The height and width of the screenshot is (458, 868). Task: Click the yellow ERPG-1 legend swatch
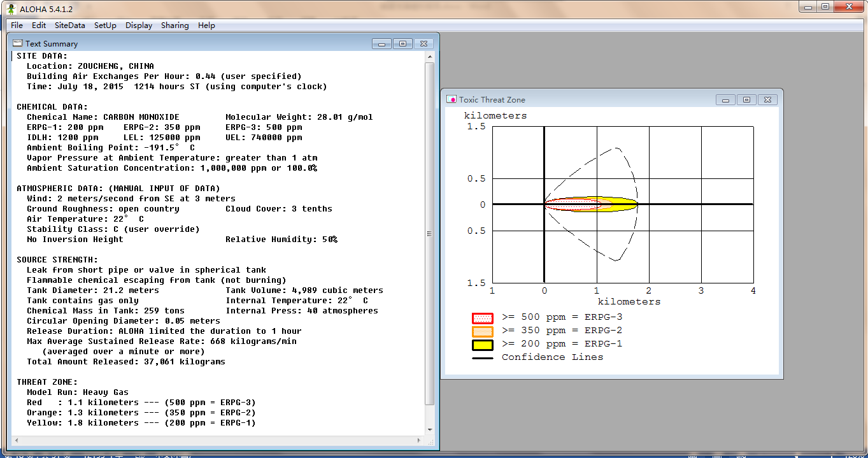point(482,345)
